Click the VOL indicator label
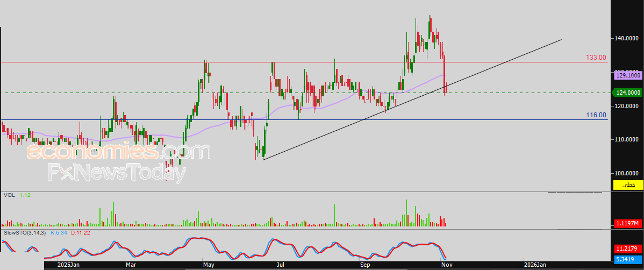Viewport: 644px width, 270px height. (x=9, y=195)
